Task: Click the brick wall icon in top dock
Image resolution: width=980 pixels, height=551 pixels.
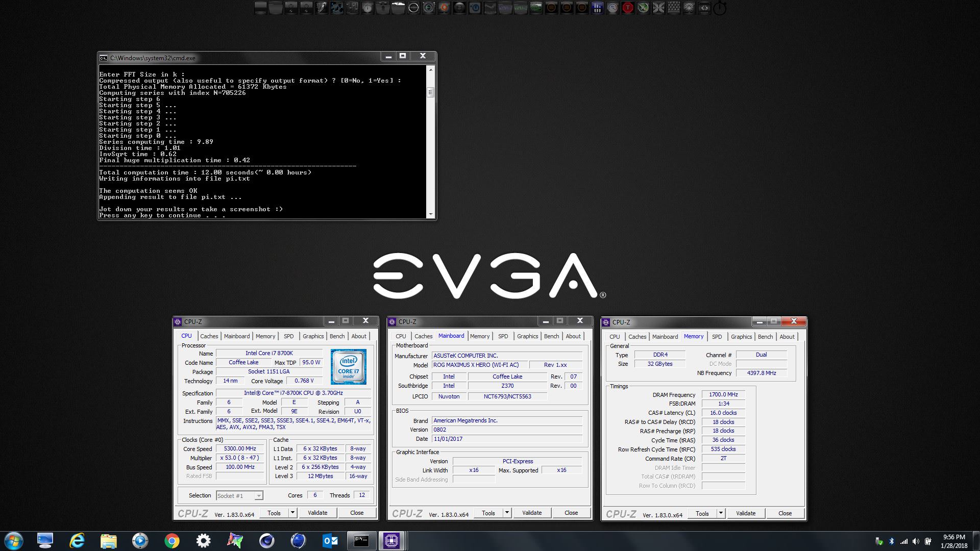Action: coord(674,8)
